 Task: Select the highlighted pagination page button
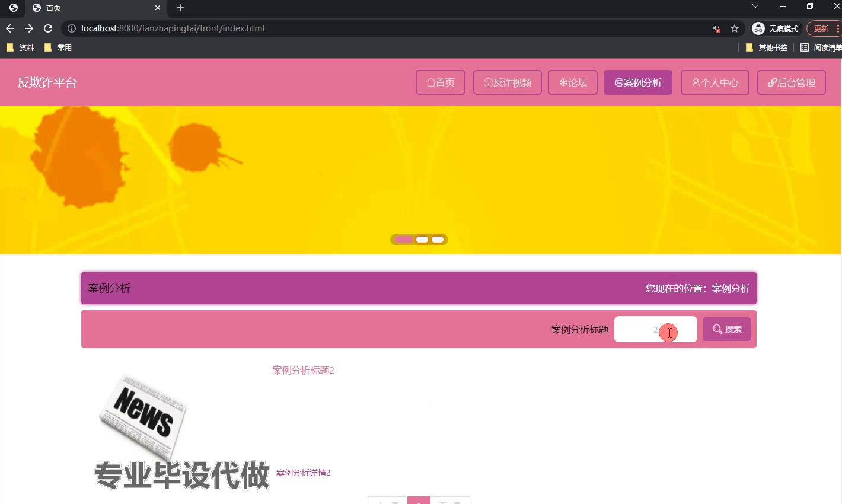coord(419,501)
